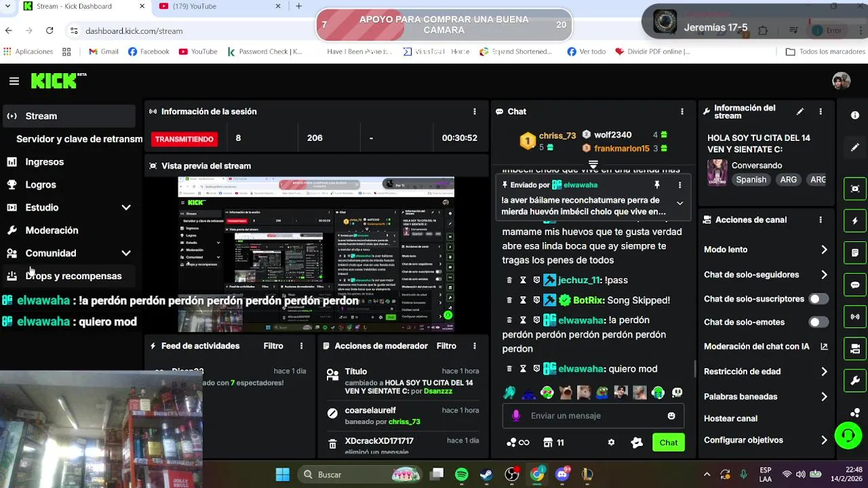Open Filtro in Feed de actividades
Screen dimensions: 868x488
coord(273,346)
